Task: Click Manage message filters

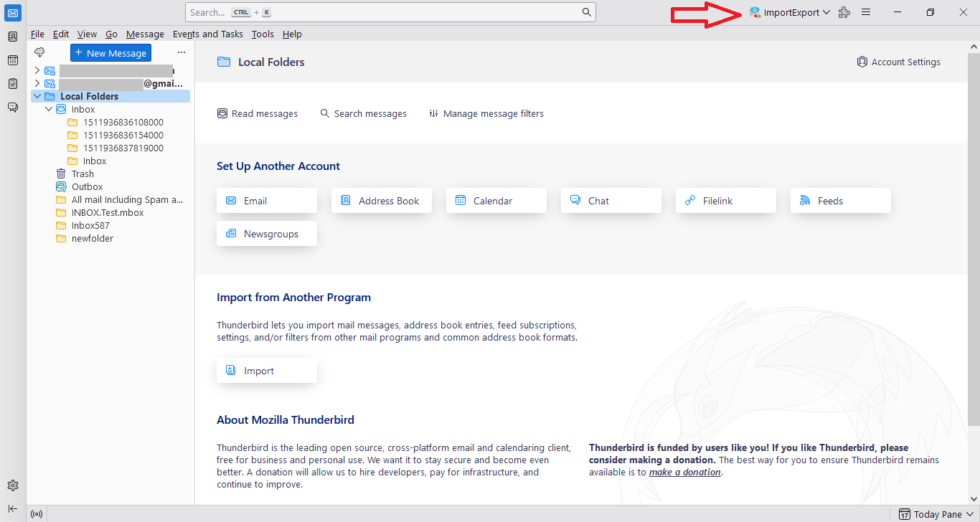Action: (486, 113)
